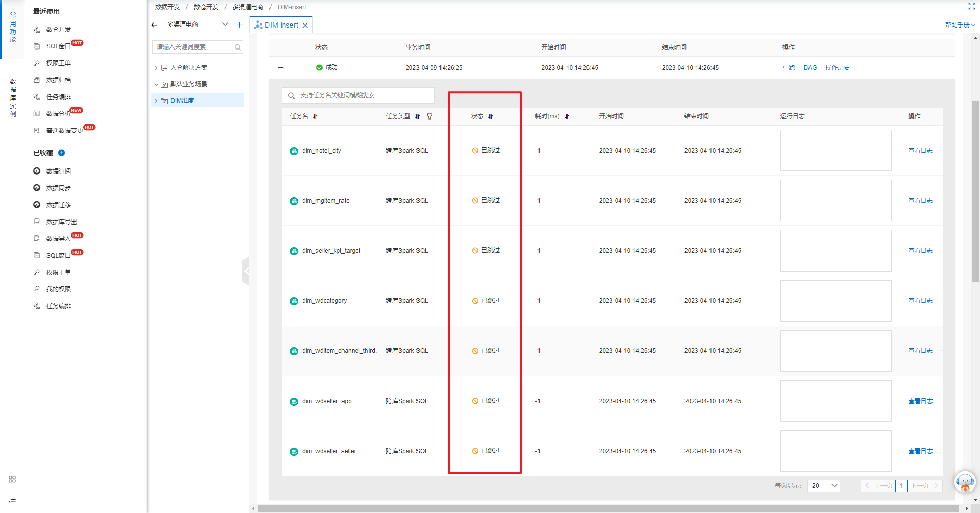Open the 任务编排 entry under favorites

(x=58, y=306)
